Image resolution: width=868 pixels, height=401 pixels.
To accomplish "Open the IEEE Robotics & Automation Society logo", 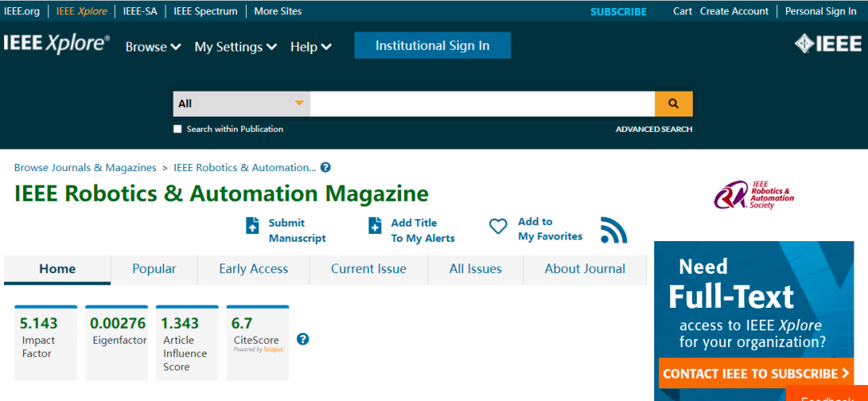I will click(753, 195).
